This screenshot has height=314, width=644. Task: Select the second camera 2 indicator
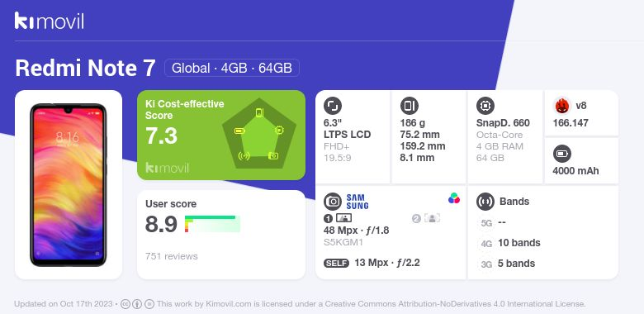pos(426,218)
